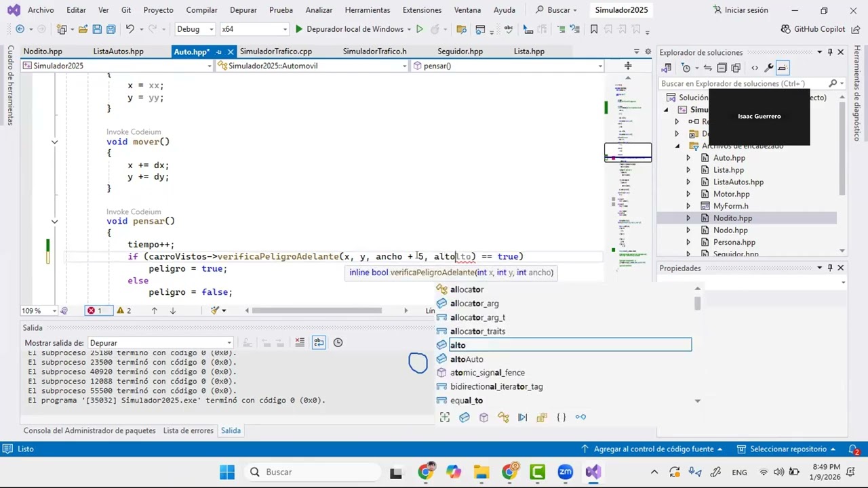Switch to the Lista de errores tab
868x488 pixels.
click(188, 430)
